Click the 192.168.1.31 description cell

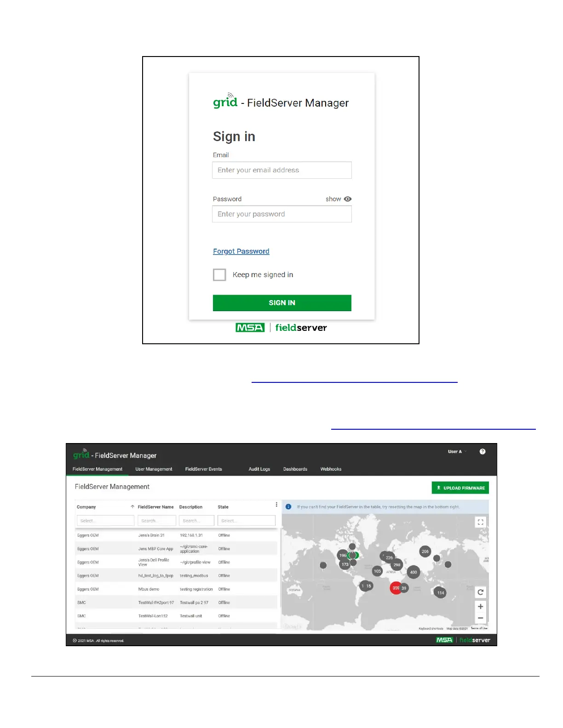click(x=191, y=535)
